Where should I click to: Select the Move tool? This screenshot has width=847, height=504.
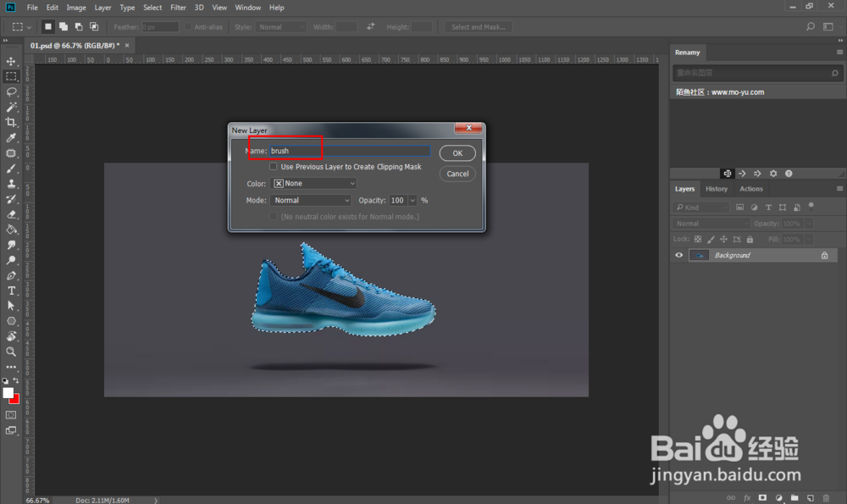pyautogui.click(x=11, y=61)
